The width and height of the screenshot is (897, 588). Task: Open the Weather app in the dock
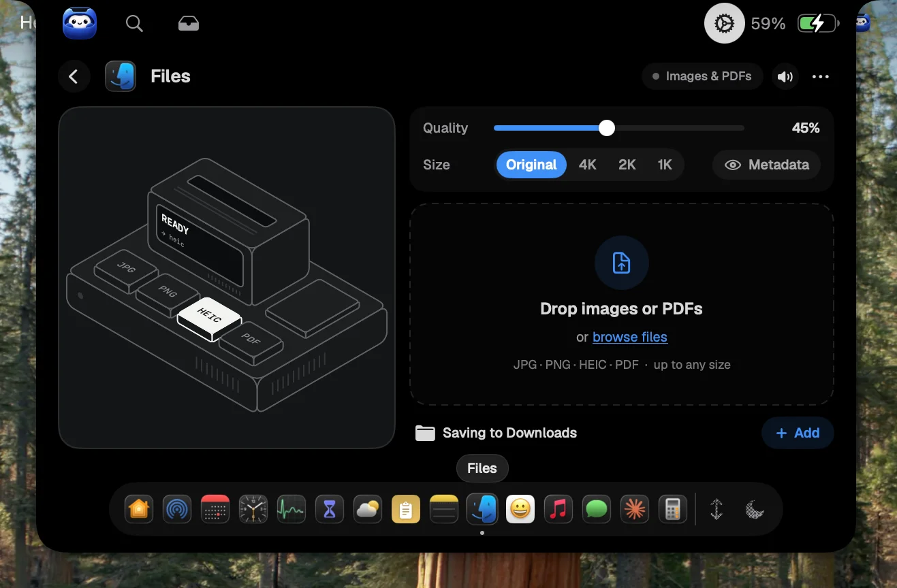[x=368, y=509]
